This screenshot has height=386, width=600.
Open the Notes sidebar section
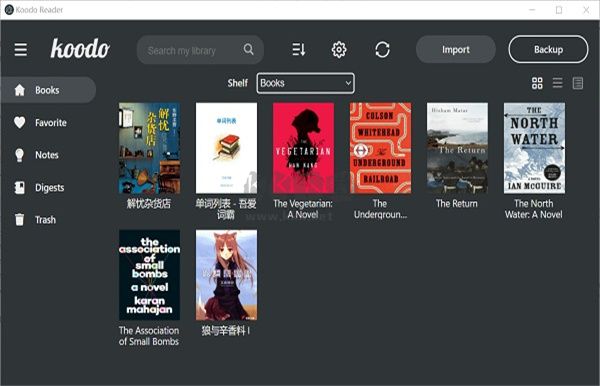pos(48,155)
